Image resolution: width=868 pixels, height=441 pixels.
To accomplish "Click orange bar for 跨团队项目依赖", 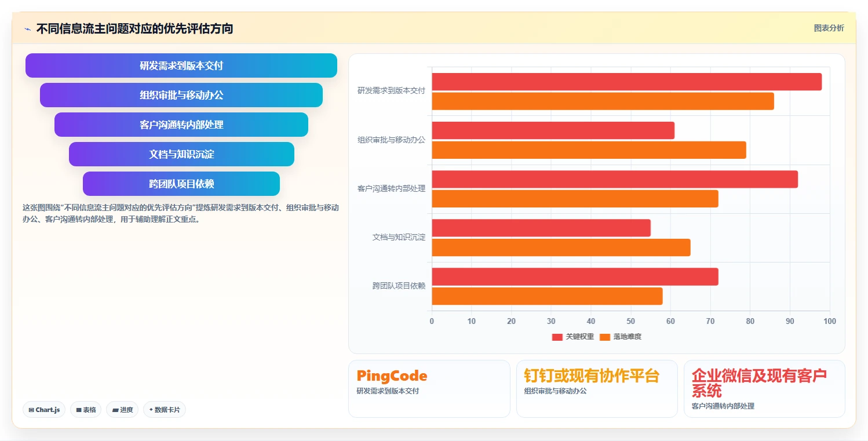I will tap(548, 296).
